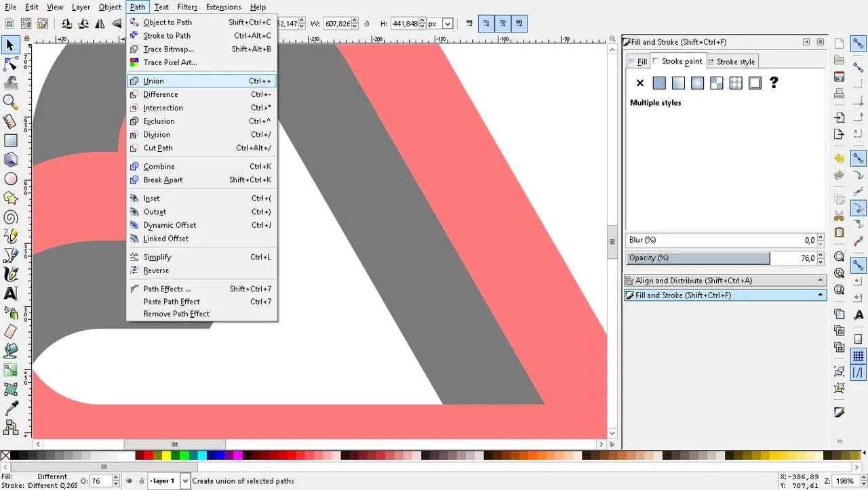The width and height of the screenshot is (868, 490).
Task: Select the Selector arrow tool
Action: click(10, 45)
